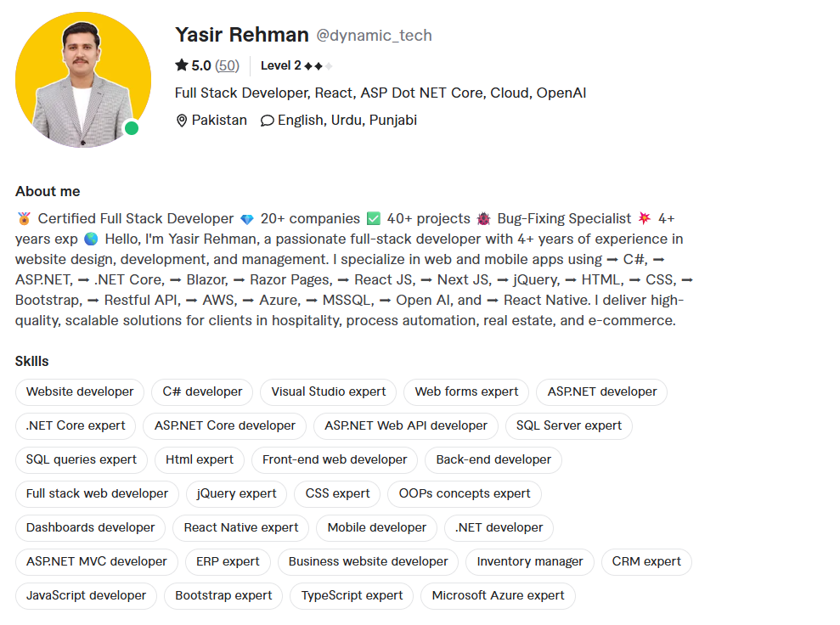
Task: Click the speech bubble icon beside languages
Action: point(267,120)
